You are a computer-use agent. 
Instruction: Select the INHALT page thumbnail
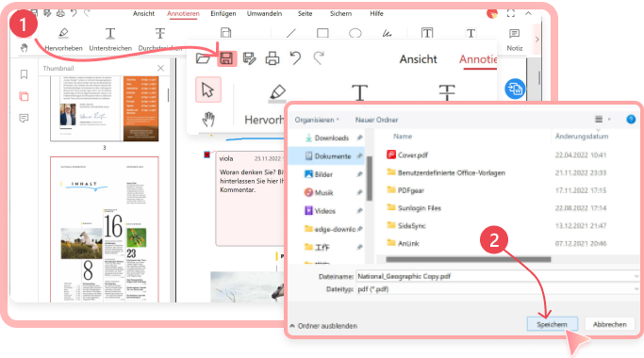[x=105, y=229]
